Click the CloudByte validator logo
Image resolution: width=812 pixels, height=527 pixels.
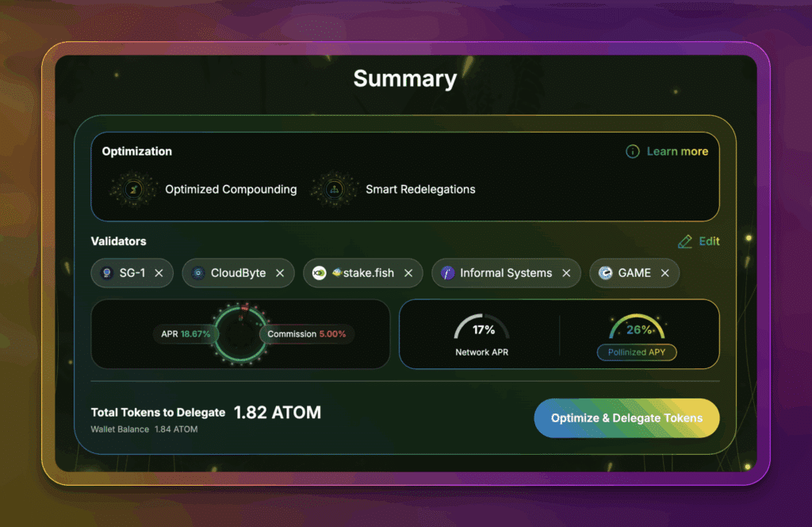click(198, 273)
